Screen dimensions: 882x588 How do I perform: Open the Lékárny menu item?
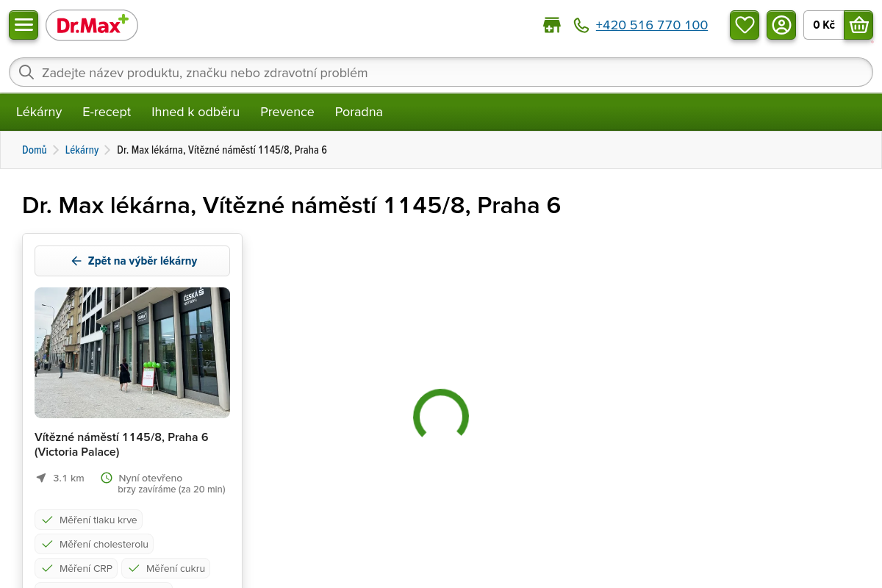pyautogui.click(x=39, y=112)
